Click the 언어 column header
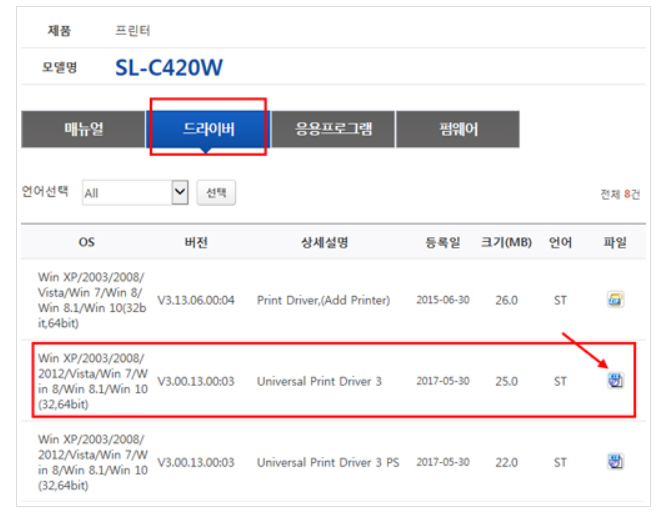Image resolution: width=656 pixels, height=518 pixels. [x=560, y=242]
